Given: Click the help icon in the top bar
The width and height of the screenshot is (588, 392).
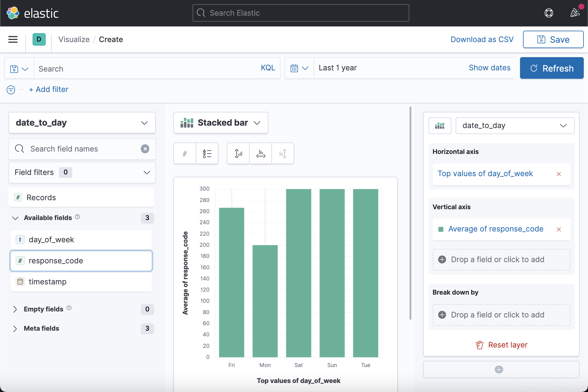Looking at the screenshot, I should (549, 13).
